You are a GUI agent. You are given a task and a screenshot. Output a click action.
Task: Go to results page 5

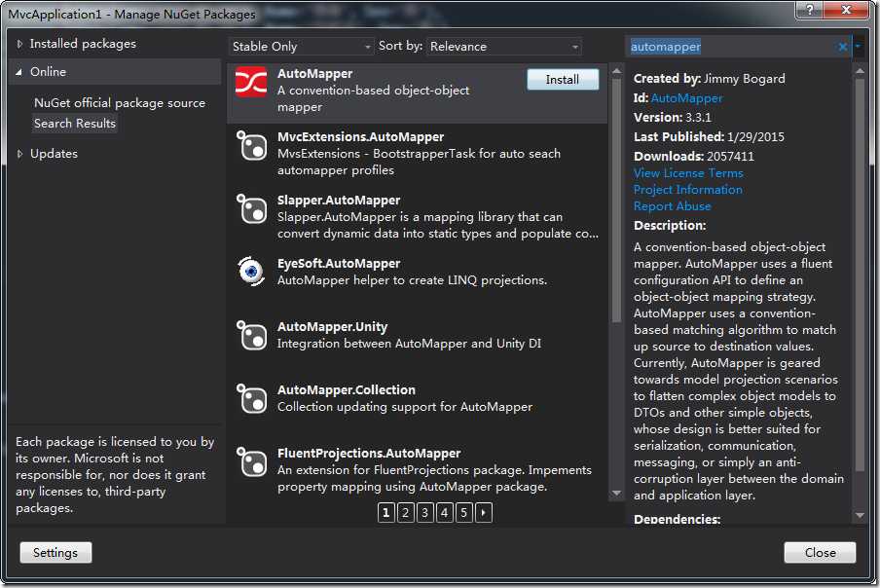[x=463, y=512]
